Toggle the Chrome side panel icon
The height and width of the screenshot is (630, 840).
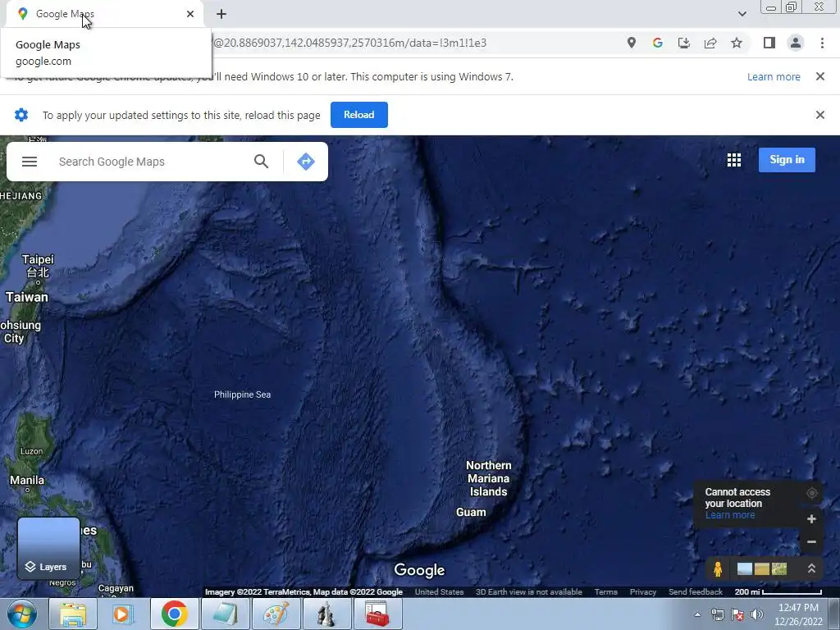click(769, 43)
